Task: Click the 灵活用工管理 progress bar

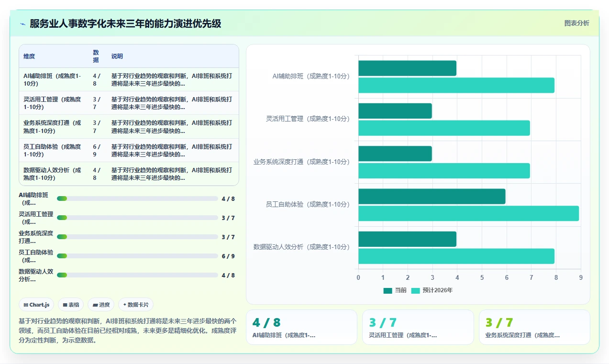Action: coord(137,218)
